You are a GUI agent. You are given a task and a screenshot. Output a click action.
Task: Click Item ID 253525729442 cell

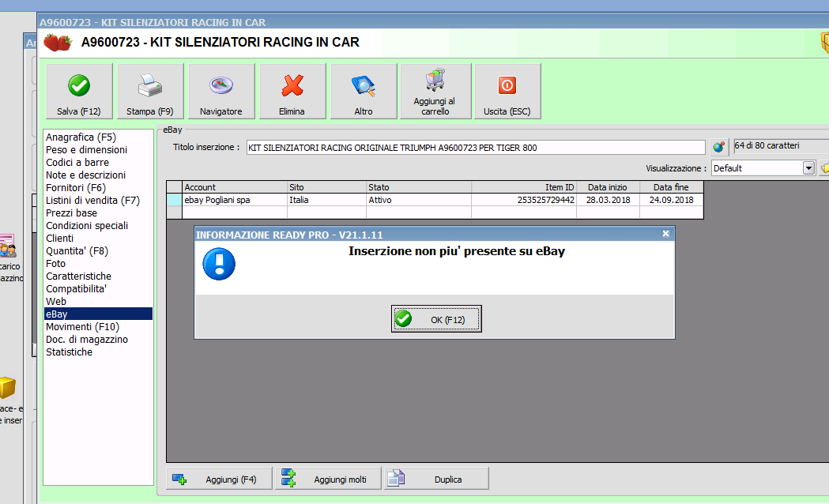[524, 200]
